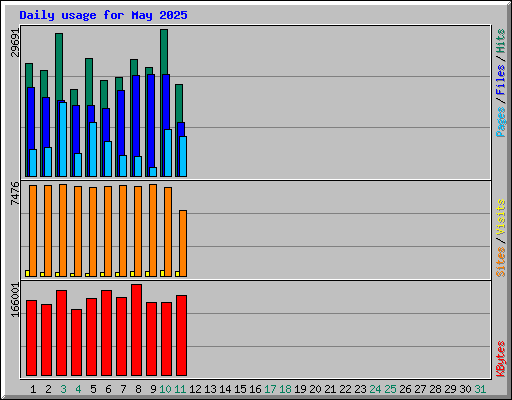Select green weekend day label 17
Screen dimensions: 512x400
tap(270, 389)
